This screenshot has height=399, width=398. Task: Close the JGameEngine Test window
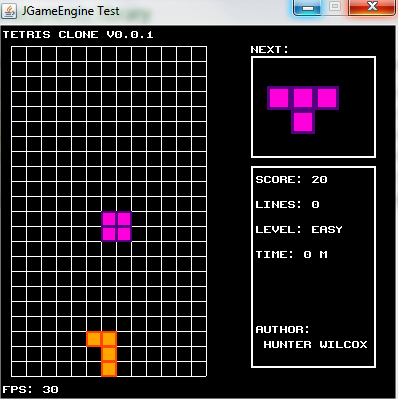point(372,7)
